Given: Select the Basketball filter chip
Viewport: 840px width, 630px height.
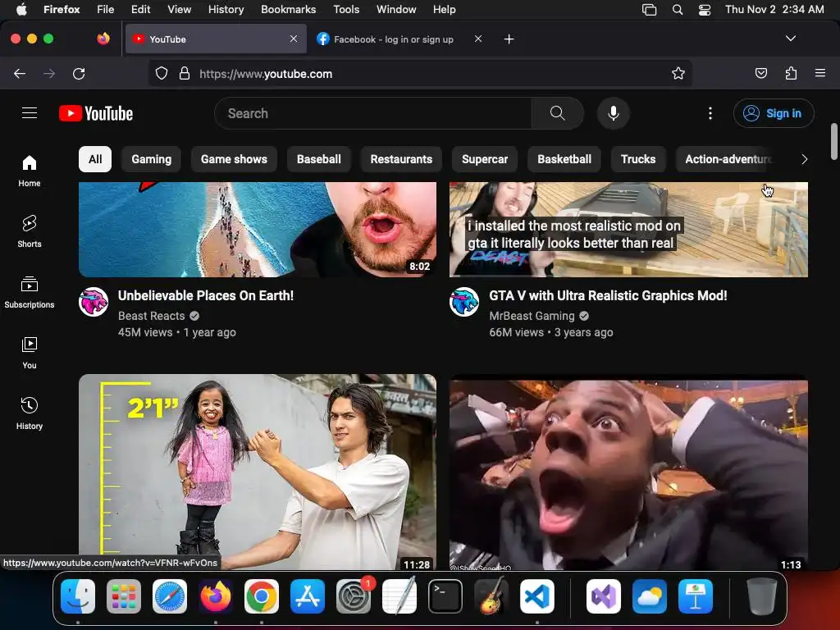Looking at the screenshot, I should point(564,159).
